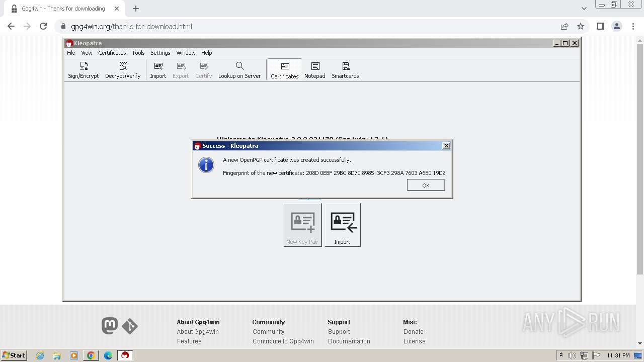Open the Settings menu
The width and height of the screenshot is (644, 362).
pyautogui.click(x=160, y=53)
